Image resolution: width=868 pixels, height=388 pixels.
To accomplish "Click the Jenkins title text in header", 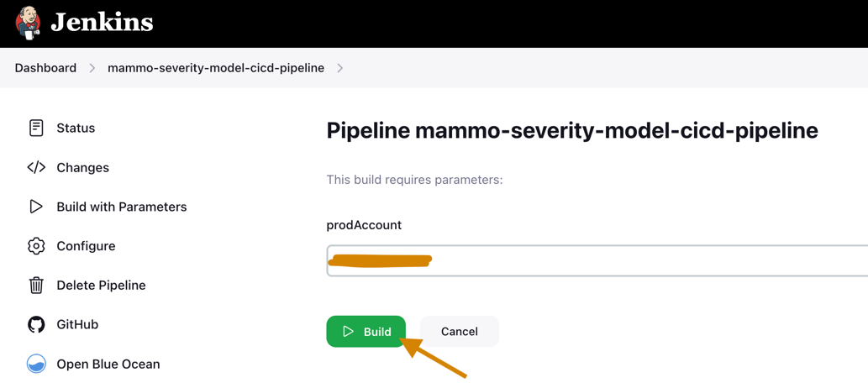I will (x=102, y=23).
